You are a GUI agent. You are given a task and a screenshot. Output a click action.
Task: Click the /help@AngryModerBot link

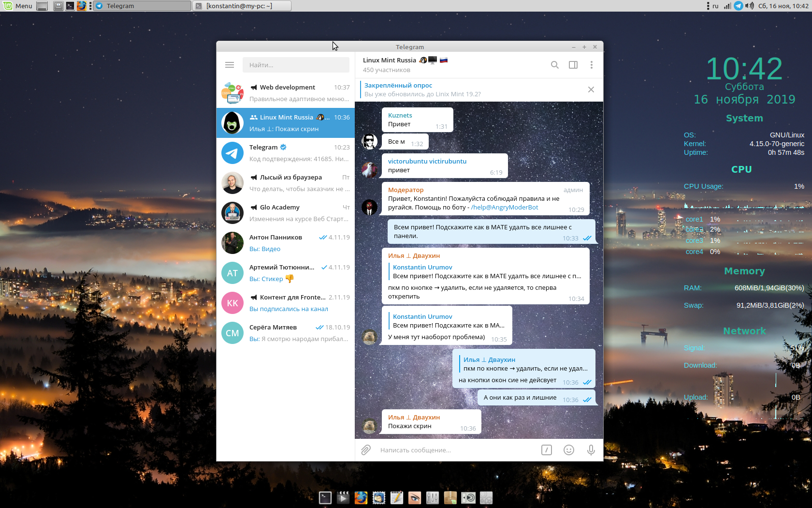click(x=505, y=207)
